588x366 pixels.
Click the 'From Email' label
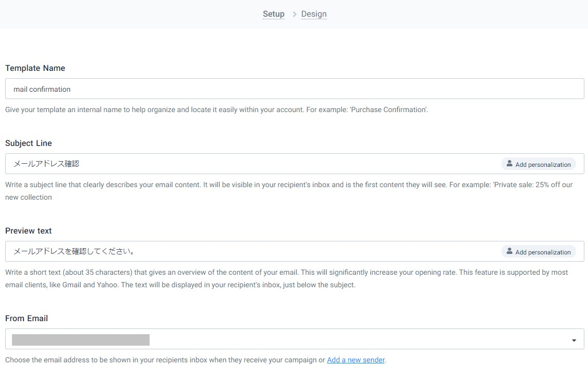(27, 319)
